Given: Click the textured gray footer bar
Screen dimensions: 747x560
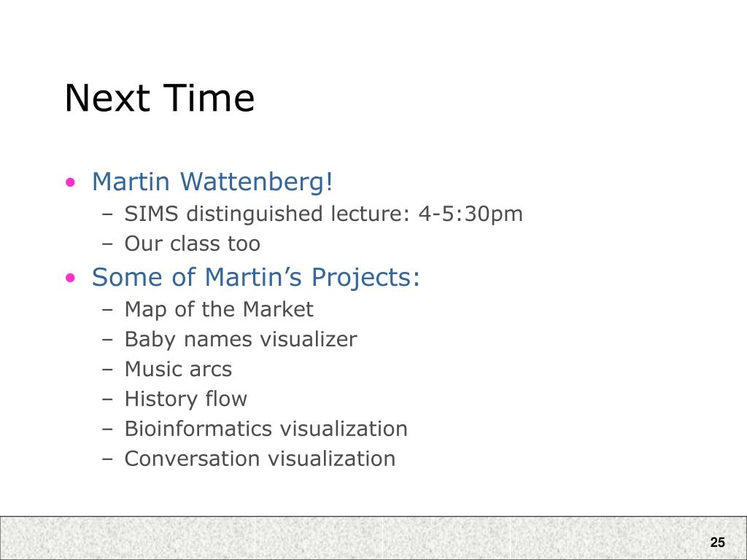Looking at the screenshot, I should tap(373, 538).
